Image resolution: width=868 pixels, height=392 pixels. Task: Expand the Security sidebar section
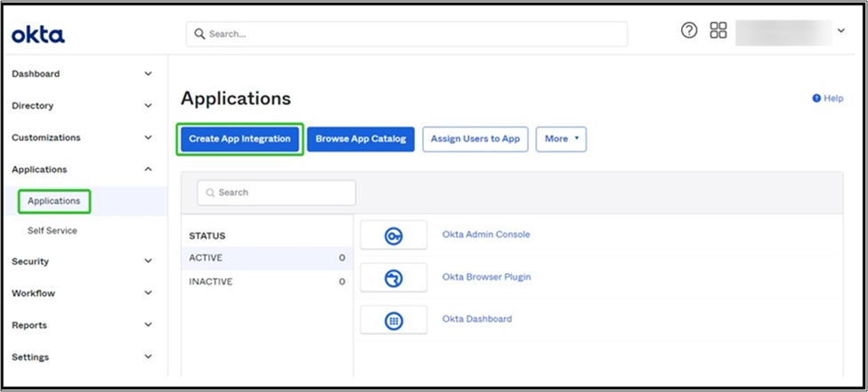148,261
